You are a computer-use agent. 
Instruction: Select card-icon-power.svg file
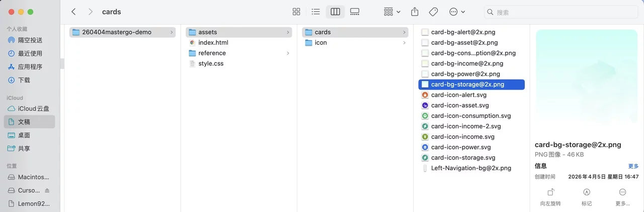tap(460, 147)
